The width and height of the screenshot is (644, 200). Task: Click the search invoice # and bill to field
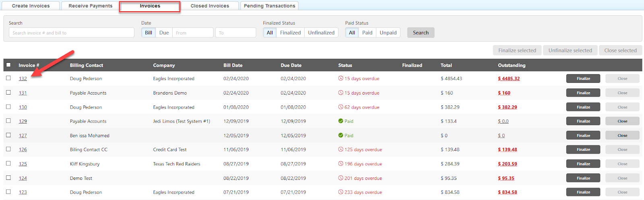pyautogui.click(x=72, y=33)
